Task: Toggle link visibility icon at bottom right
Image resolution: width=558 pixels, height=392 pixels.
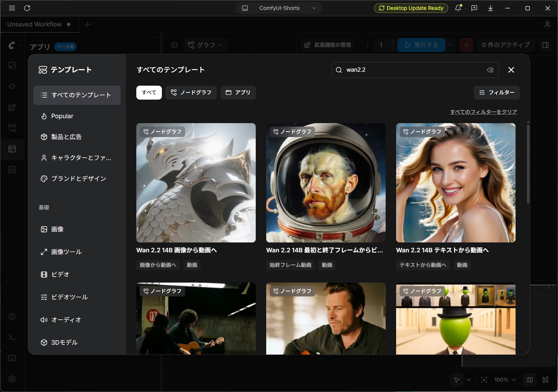Action: click(546, 380)
